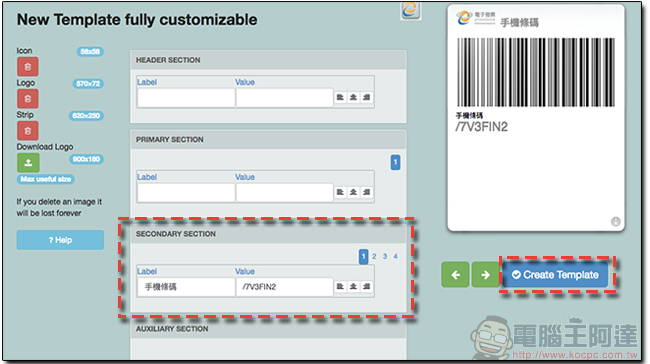Click the Primary Section Value input
This screenshot has width=650, height=364.
(x=284, y=192)
